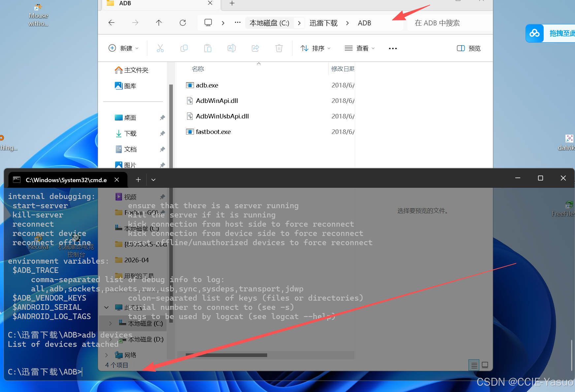Open the 查看 view options dropdown
Screen dimensions: 575x392
click(360, 48)
